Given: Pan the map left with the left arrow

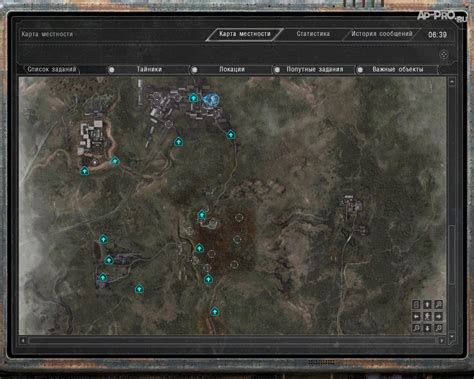Looking at the screenshot, I should coord(416,316).
